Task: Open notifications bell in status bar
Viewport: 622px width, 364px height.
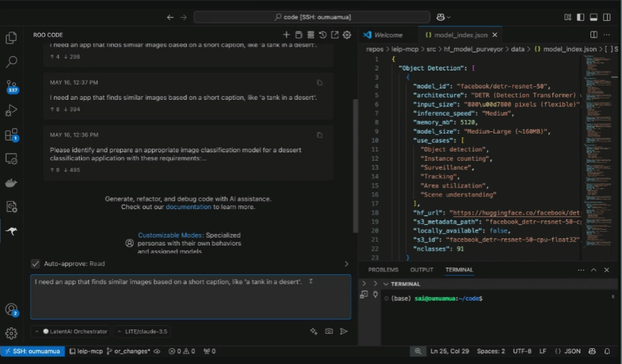Action: click(607, 351)
